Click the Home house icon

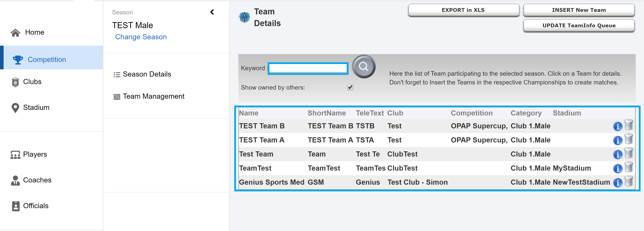pyautogui.click(x=15, y=33)
